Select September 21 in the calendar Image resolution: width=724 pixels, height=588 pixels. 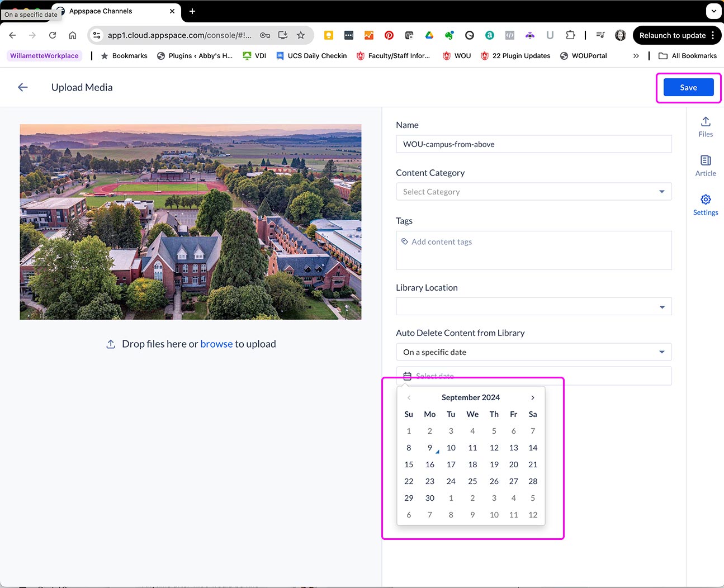[x=533, y=464]
